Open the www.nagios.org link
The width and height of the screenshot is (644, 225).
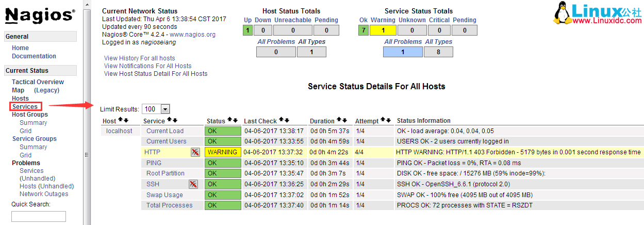pos(192,35)
